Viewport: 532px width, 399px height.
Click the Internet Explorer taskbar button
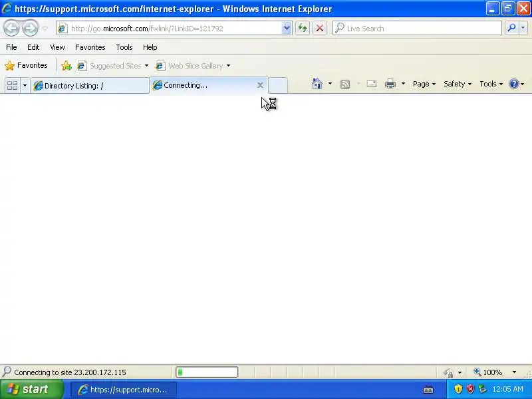[x=124, y=390]
